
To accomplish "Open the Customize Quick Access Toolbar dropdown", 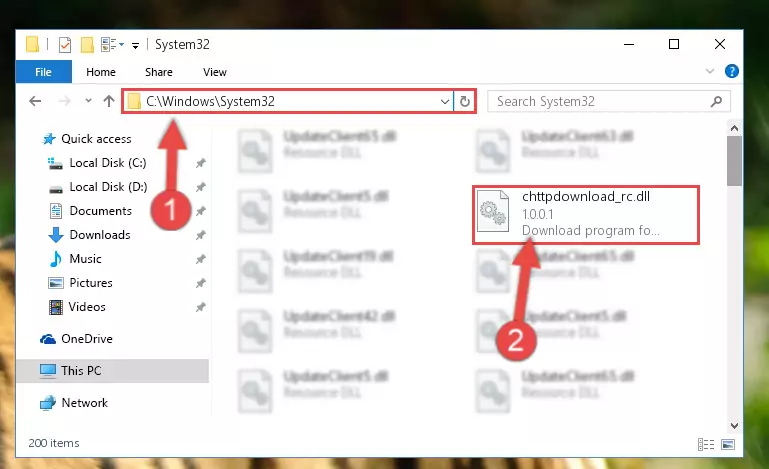I will click(135, 46).
